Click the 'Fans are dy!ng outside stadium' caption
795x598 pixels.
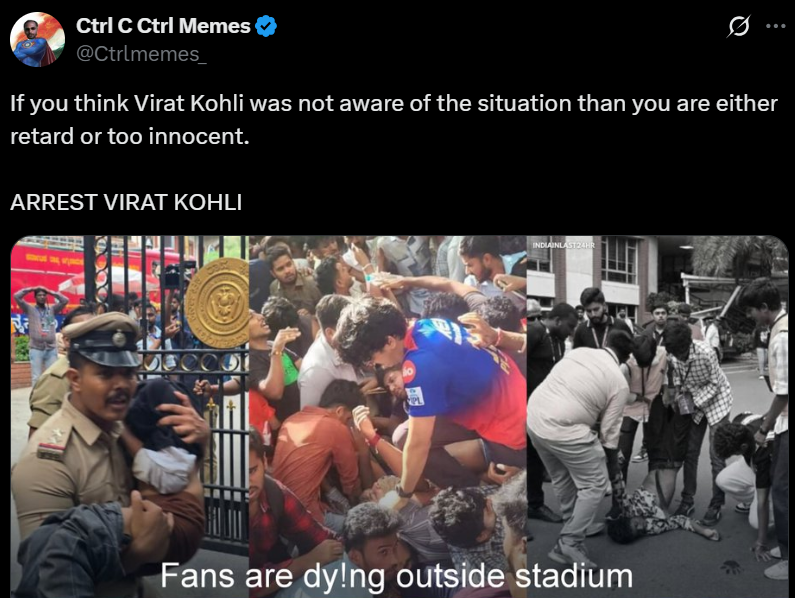[x=396, y=576]
